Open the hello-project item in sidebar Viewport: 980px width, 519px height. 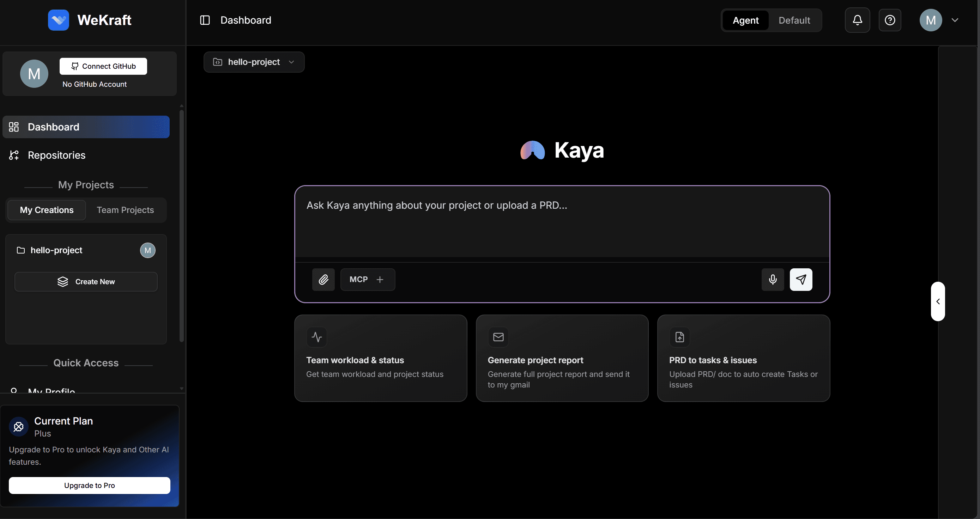(x=86, y=250)
